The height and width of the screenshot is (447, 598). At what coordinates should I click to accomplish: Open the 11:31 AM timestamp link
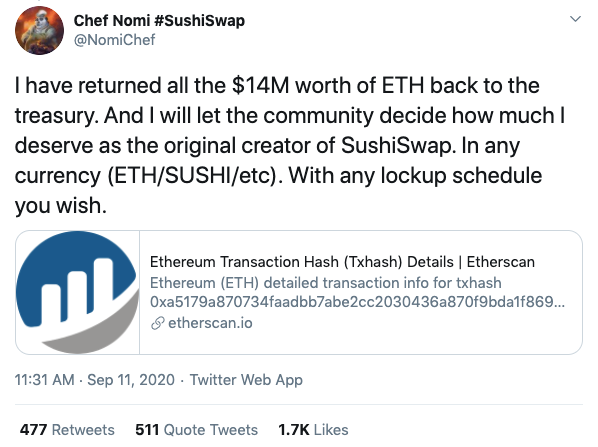(44, 380)
